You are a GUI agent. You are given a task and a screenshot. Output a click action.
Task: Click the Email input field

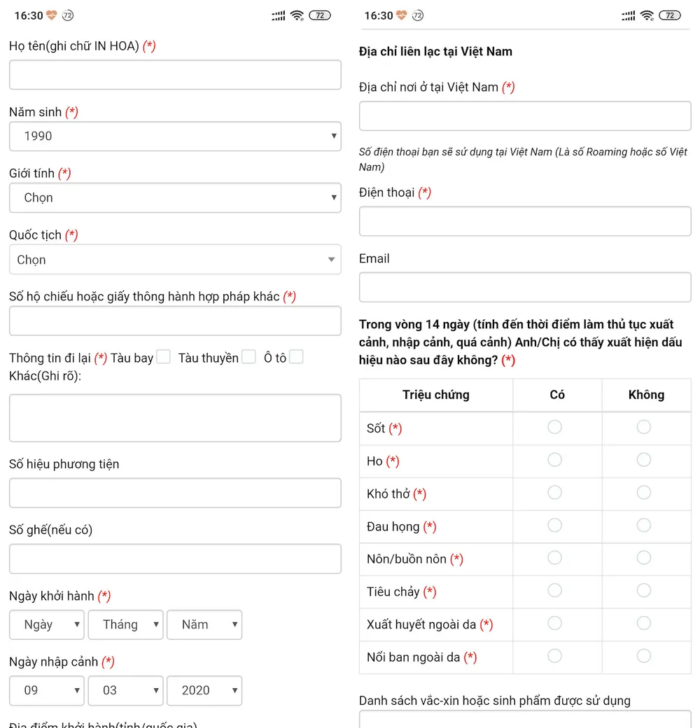(525, 288)
